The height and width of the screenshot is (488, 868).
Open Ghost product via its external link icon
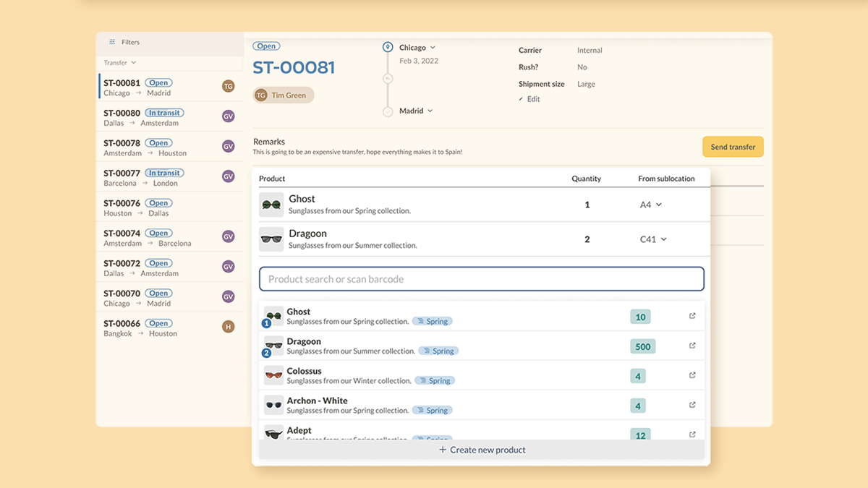click(x=692, y=316)
